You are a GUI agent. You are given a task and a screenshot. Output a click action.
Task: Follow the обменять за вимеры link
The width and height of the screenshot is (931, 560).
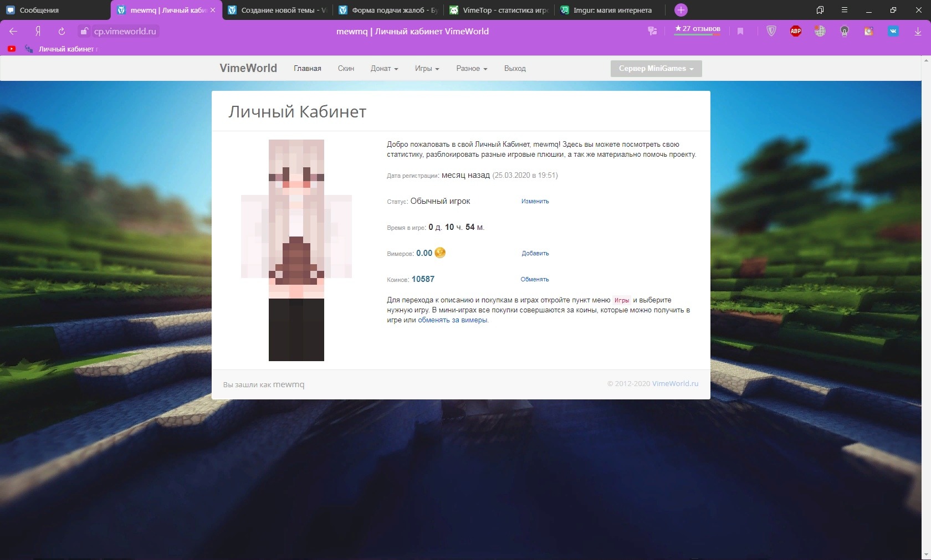[453, 320]
